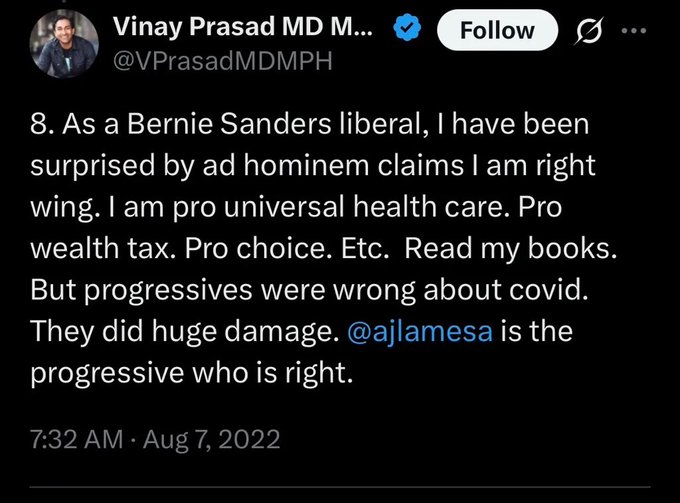Click the Aug 7, 2022 date

tap(212, 440)
